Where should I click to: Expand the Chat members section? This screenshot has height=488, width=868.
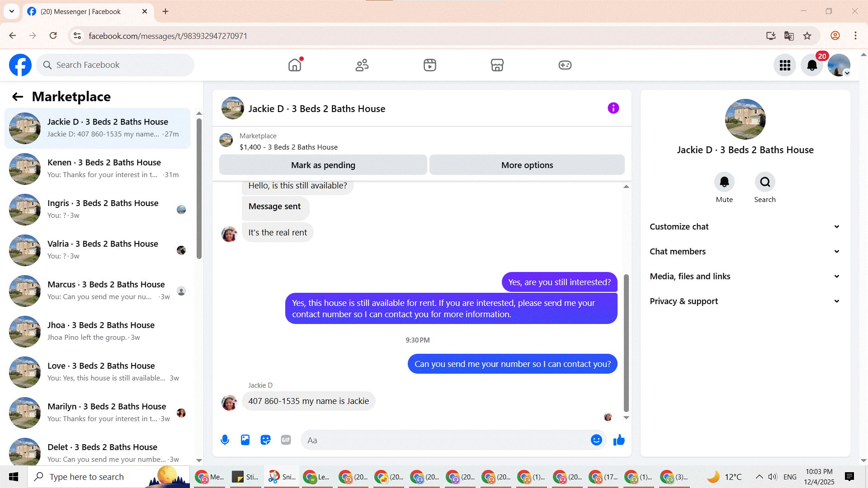pyautogui.click(x=745, y=252)
